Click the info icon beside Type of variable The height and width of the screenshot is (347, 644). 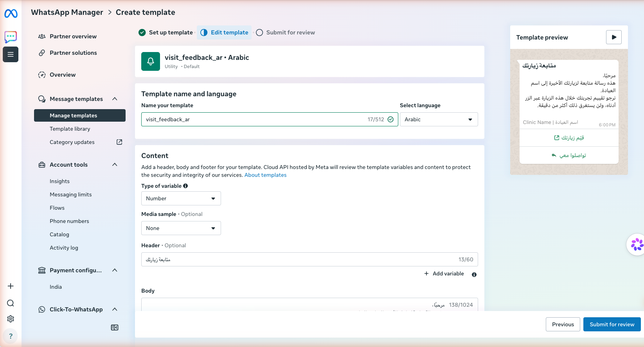point(185,186)
